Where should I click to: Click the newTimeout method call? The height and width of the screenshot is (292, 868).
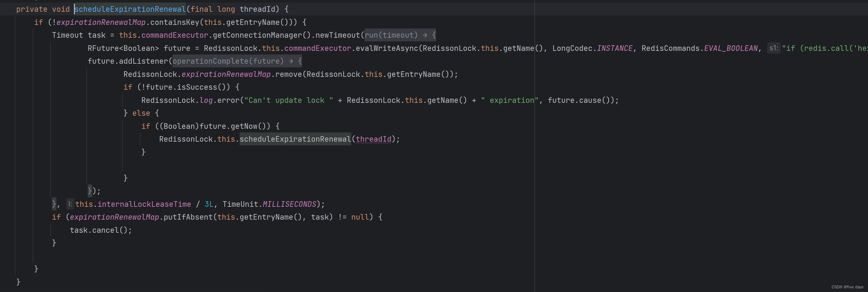[x=338, y=35]
